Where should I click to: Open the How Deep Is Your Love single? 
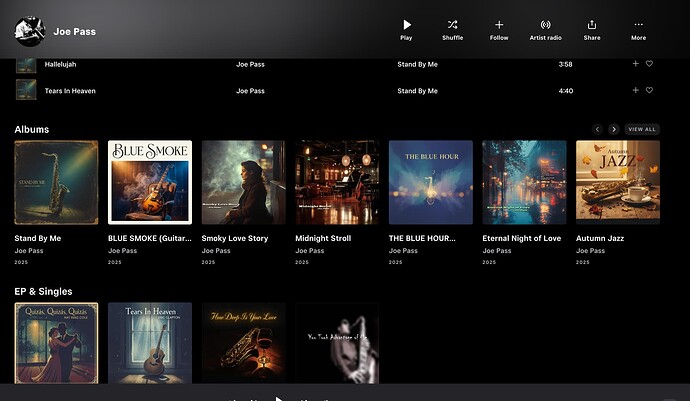[x=244, y=342]
